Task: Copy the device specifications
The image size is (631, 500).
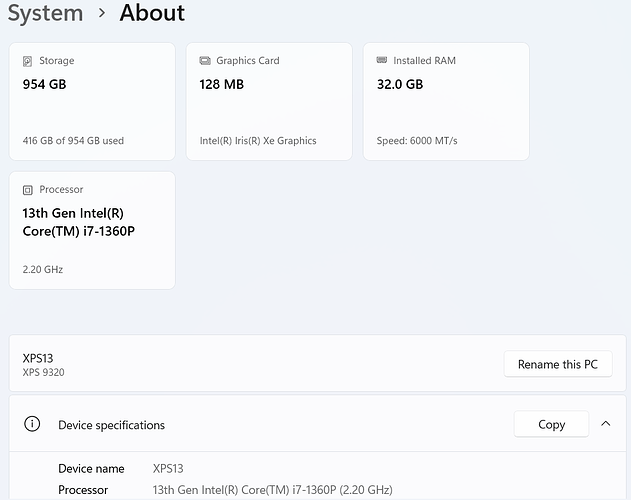Action: [551, 424]
